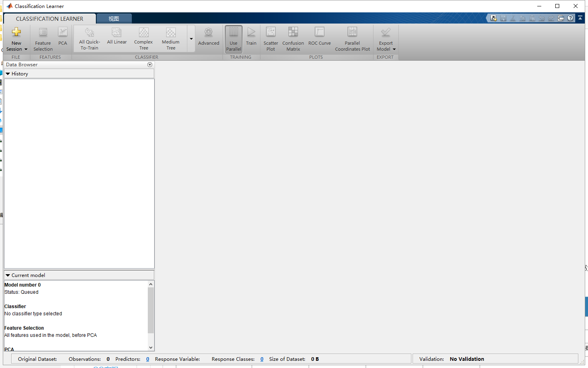Viewport: 588px width, 368px height.
Task: Click the Save icon in quick access toolbar
Action: point(503,18)
